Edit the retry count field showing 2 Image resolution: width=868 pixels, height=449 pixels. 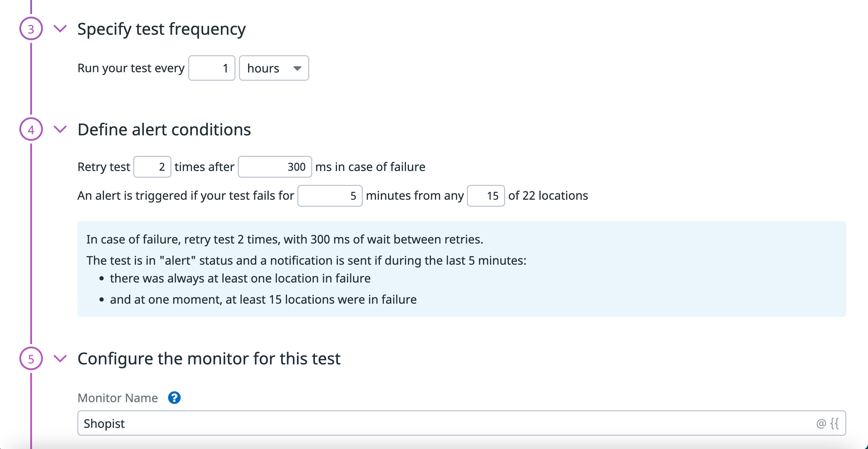152,167
